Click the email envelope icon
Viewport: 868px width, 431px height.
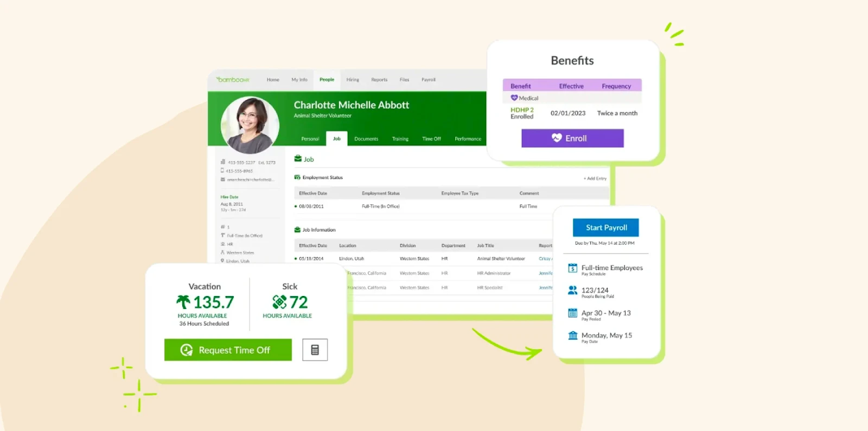[223, 179]
